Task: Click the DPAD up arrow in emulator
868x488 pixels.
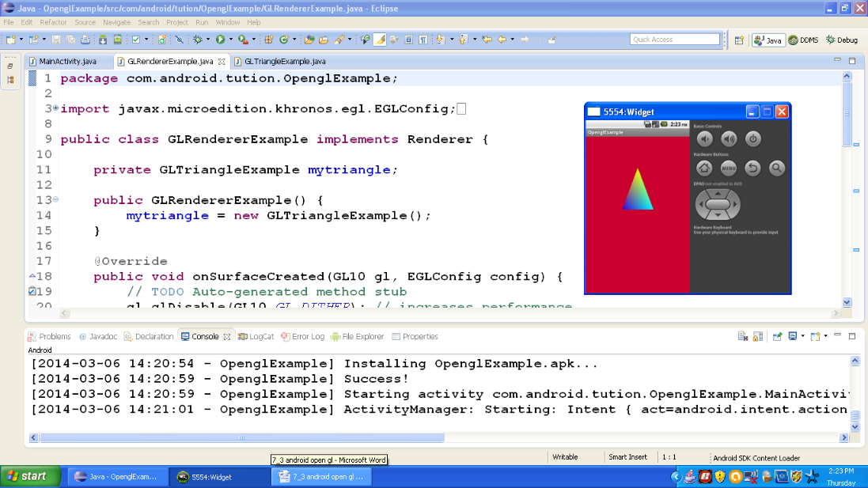Action: (x=718, y=194)
